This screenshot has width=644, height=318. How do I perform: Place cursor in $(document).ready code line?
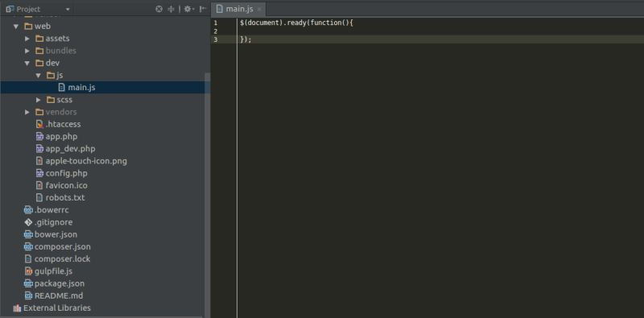[x=296, y=23]
